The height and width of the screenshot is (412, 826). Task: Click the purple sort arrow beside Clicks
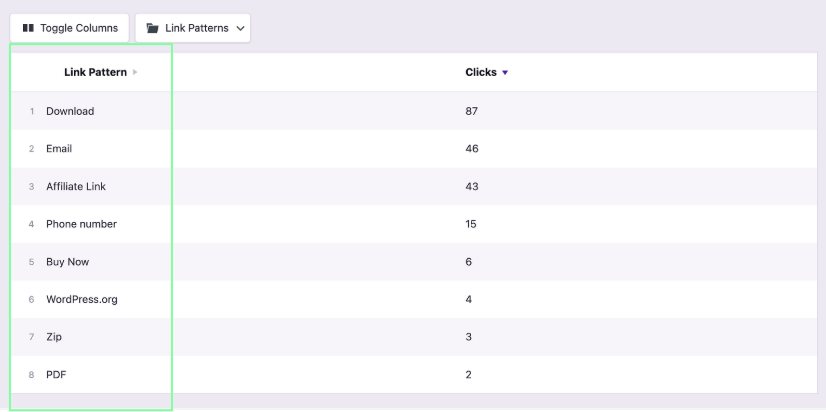click(x=505, y=73)
